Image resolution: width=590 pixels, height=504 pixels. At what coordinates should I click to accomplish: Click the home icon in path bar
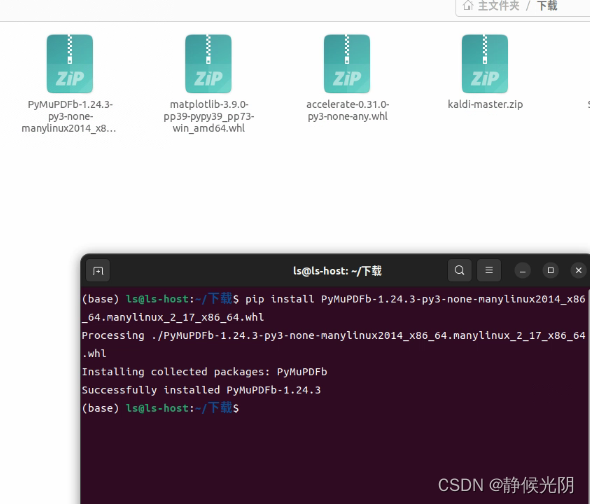coord(468,5)
